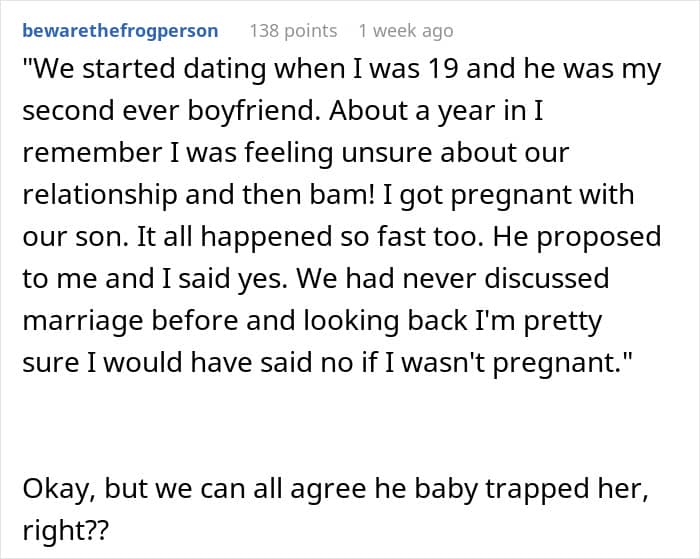Image resolution: width=700 pixels, height=559 pixels.
Task: Open the bewarethefrogperson user profile
Action: pos(120,31)
